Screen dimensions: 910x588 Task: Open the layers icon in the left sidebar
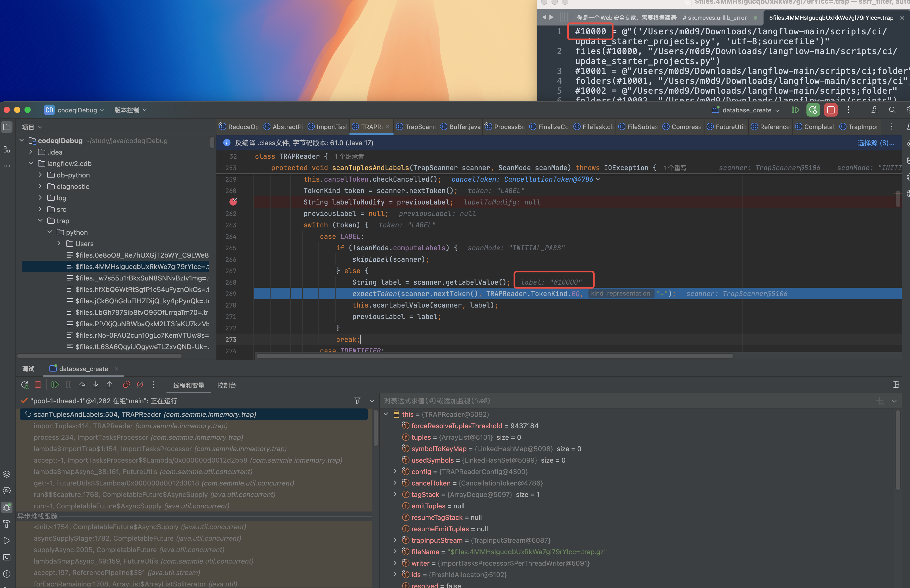7,474
